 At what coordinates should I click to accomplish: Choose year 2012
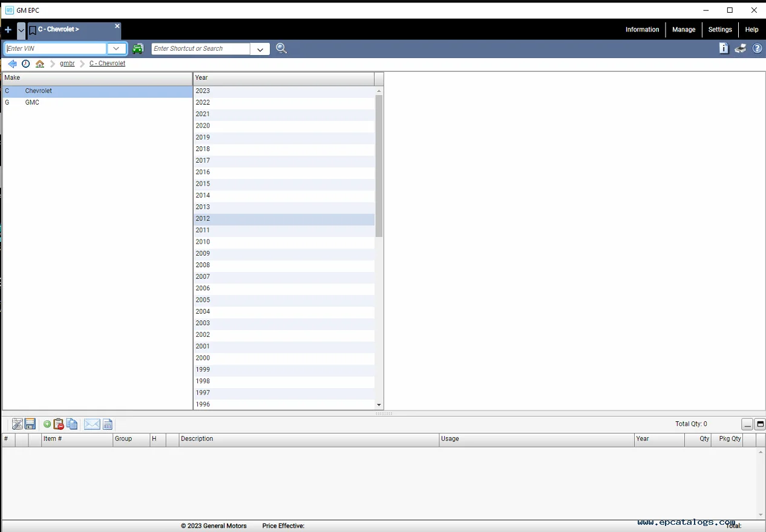click(x=284, y=219)
